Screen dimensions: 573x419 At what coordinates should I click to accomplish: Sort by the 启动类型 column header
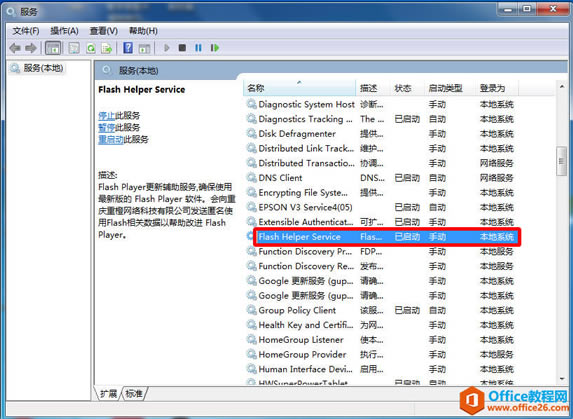pyautogui.click(x=450, y=88)
